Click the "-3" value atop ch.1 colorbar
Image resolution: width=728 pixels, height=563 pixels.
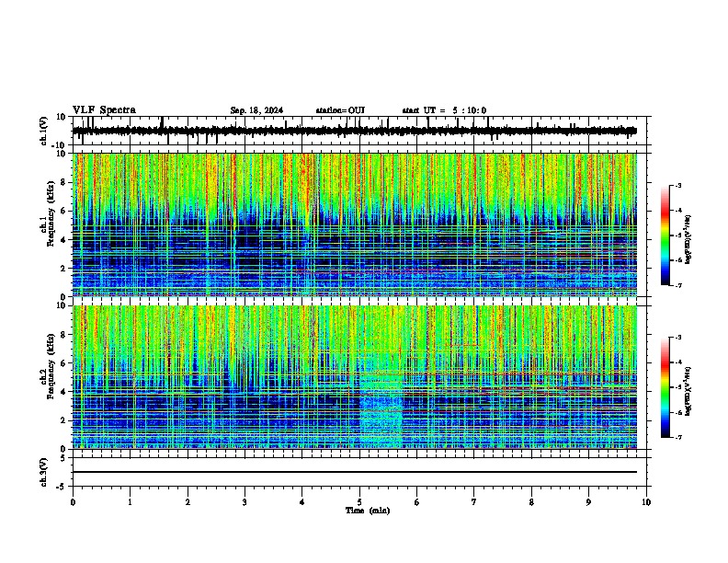tap(677, 186)
